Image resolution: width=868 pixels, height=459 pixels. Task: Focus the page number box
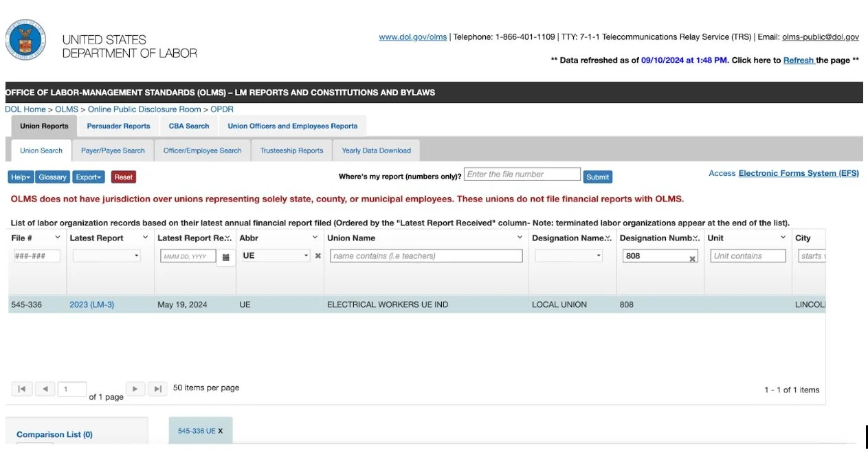(x=72, y=389)
